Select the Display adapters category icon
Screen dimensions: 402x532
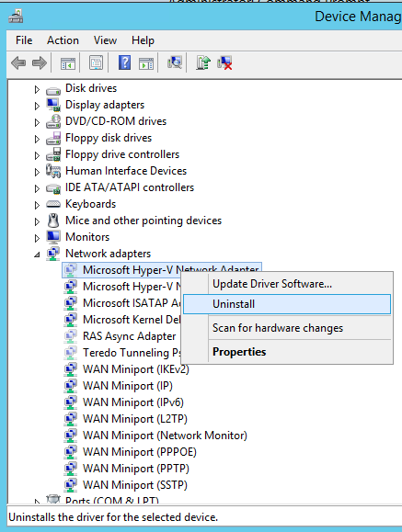pos(53,105)
